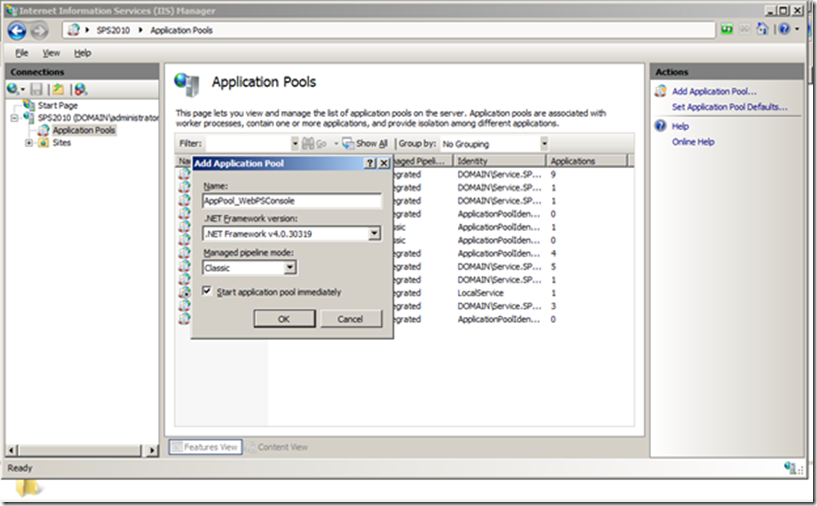Click the Application Pools header globe icon

tap(187, 84)
